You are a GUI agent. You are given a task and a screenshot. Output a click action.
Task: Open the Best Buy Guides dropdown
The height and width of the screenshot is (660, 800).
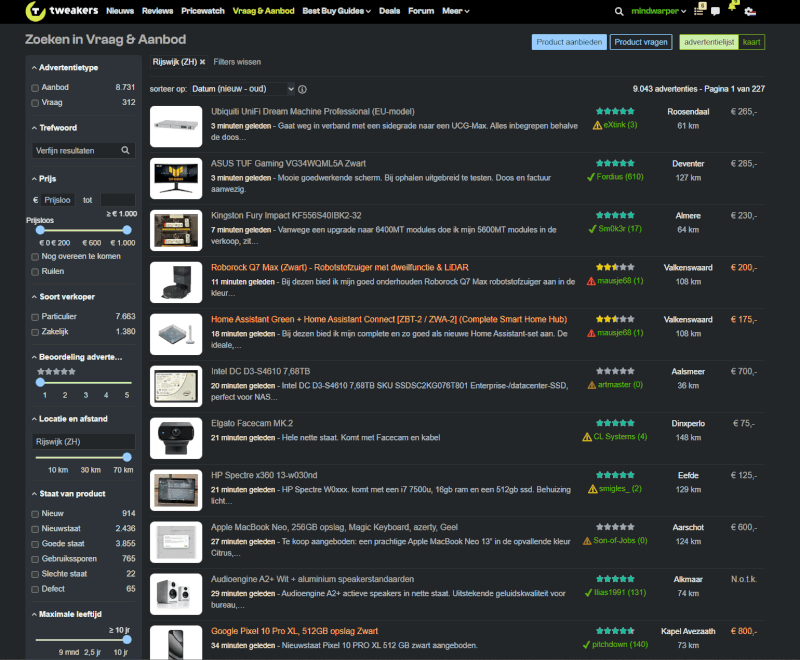coord(336,11)
